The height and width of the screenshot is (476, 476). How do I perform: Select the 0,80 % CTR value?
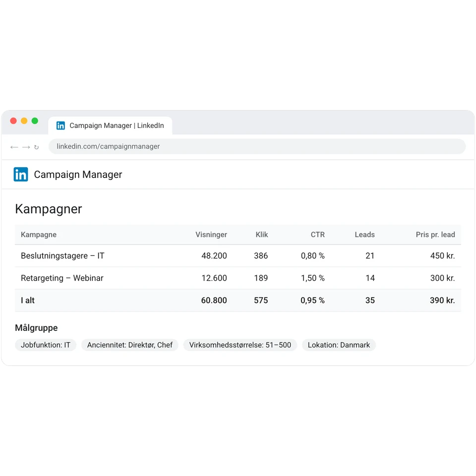tap(313, 256)
